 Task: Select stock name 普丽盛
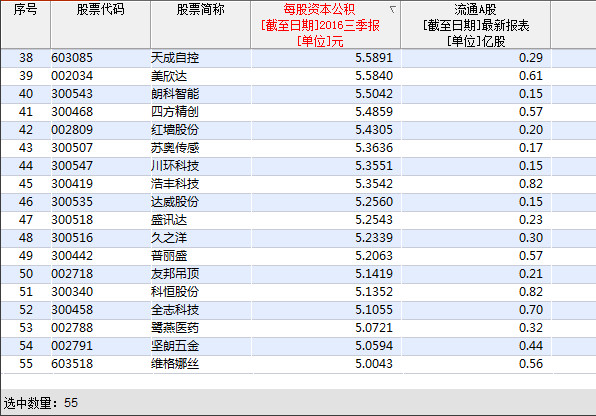[x=169, y=256]
